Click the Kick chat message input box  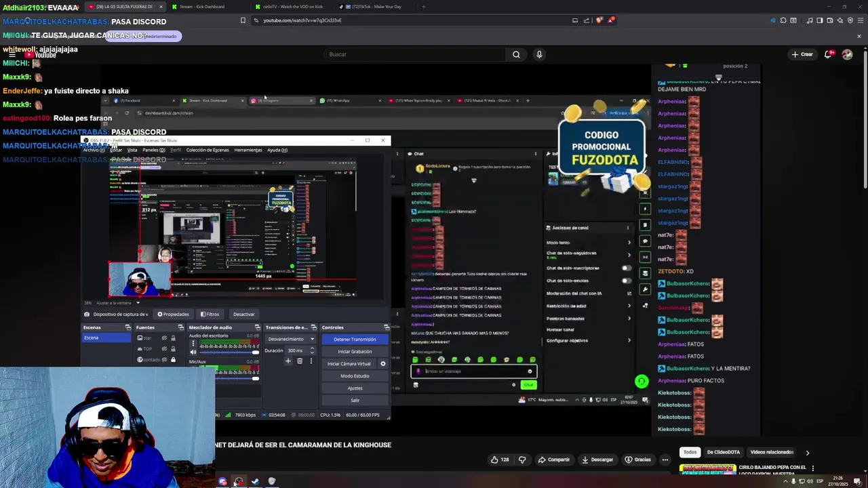point(474,371)
